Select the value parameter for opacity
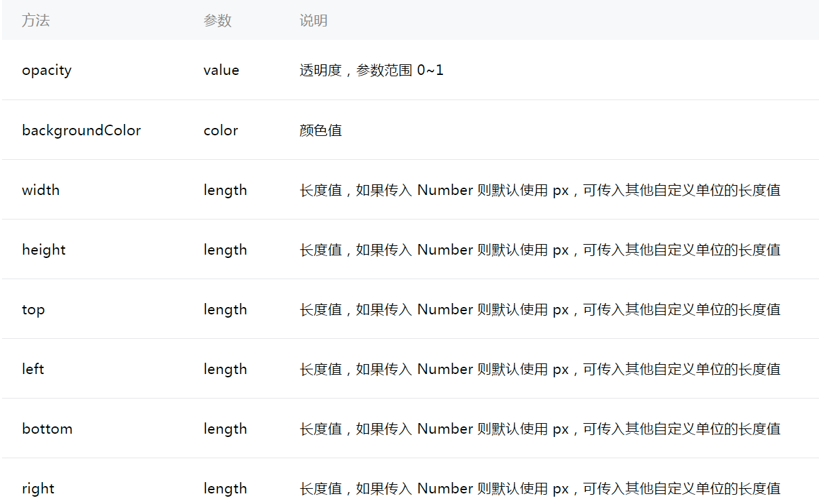Screen dimensions: 819x504 click(221, 70)
